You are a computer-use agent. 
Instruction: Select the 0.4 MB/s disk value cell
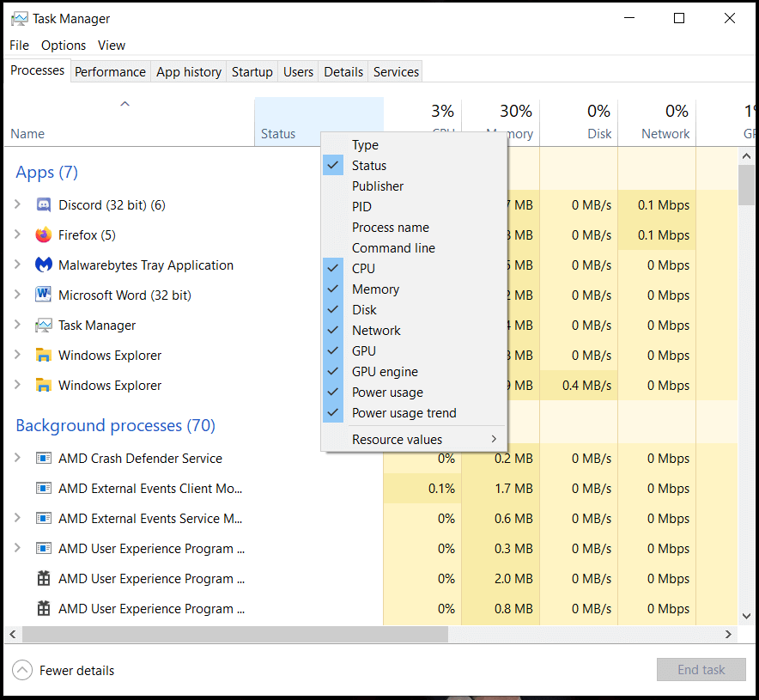pyautogui.click(x=579, y=386)
